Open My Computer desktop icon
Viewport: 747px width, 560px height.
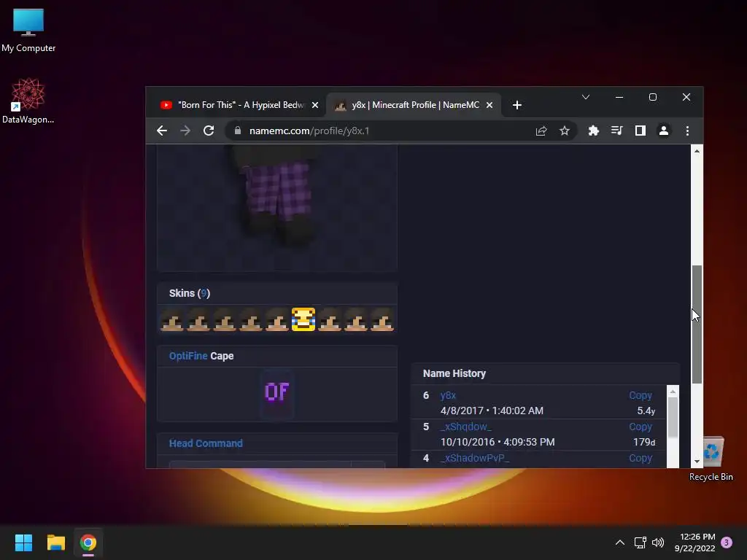pos(28,31)
